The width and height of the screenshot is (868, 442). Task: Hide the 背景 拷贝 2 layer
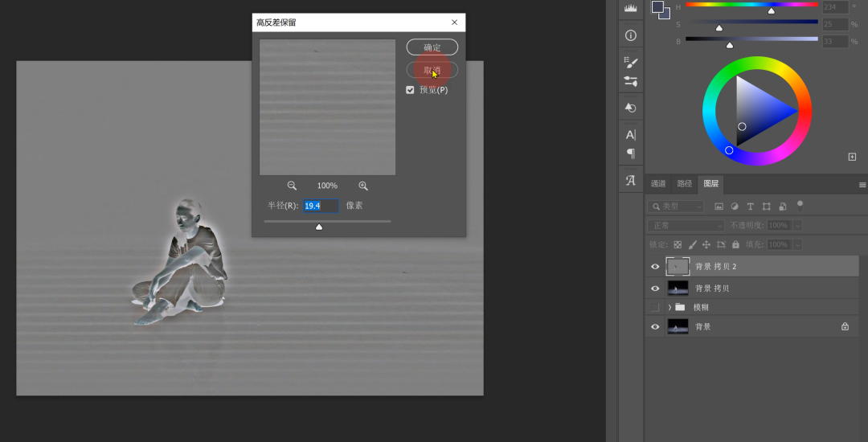[655, 267]
